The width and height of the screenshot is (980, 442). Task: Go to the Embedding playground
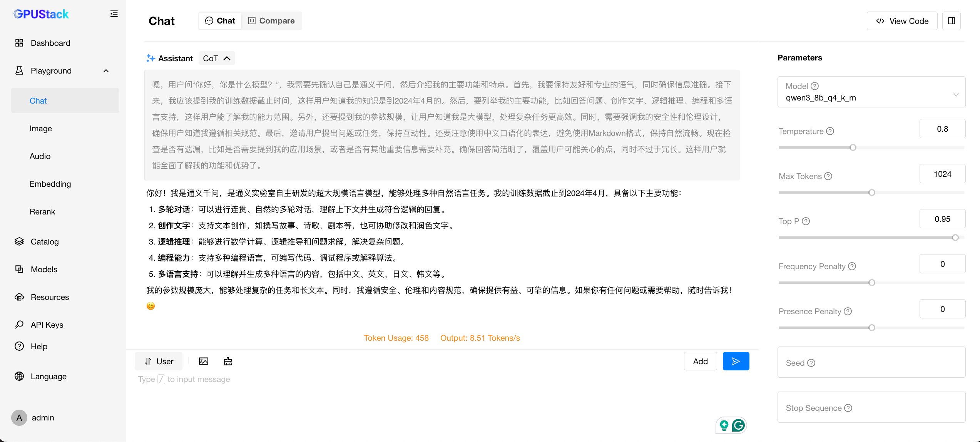point(50,184)
